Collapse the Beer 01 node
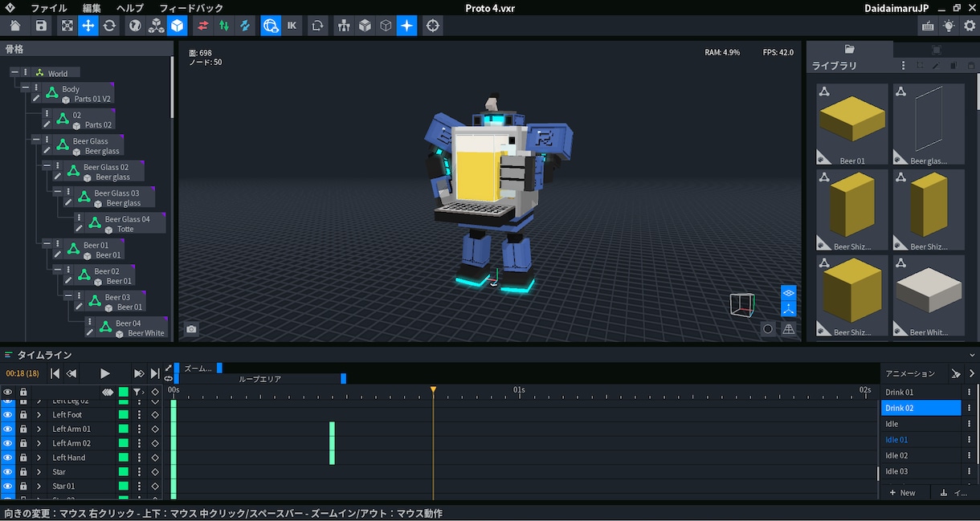This screenshot has width=980, height=521. pyautogui.click(x=46, y=243)
